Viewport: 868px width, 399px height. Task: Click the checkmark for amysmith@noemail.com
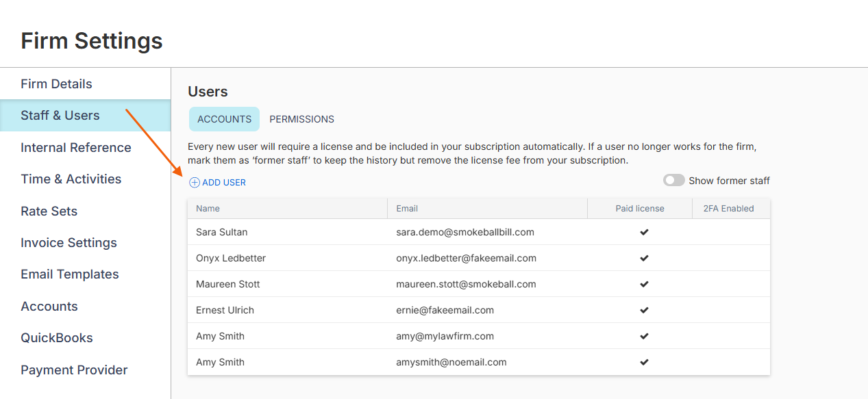tap(644, 362)
